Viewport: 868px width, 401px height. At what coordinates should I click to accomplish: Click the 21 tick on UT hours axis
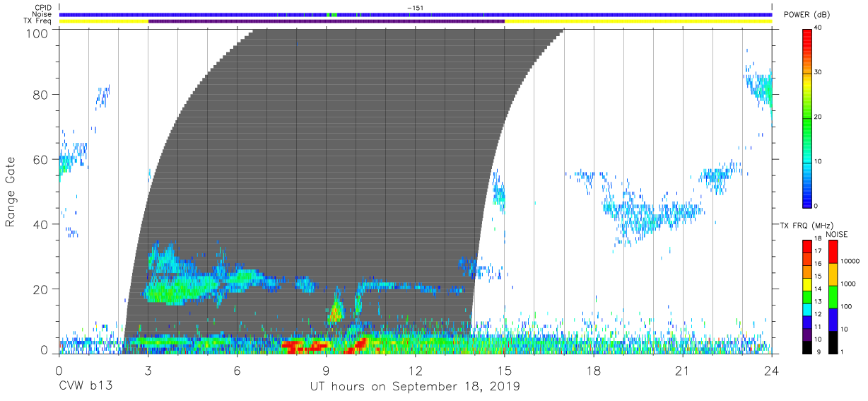pyautogui.click(x=683, y=370)
